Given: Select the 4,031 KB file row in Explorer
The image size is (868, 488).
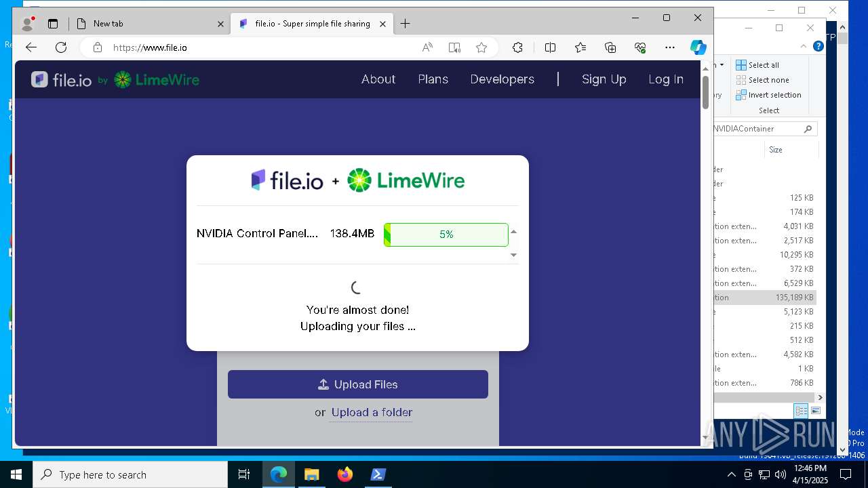Looking at the screenshot, I should [x=764, y=226].
